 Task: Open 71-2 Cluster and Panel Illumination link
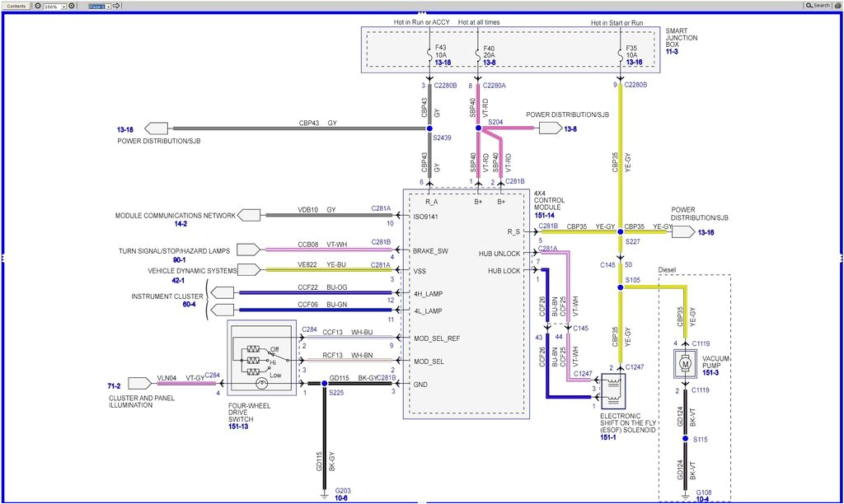(x=114, y=385)
